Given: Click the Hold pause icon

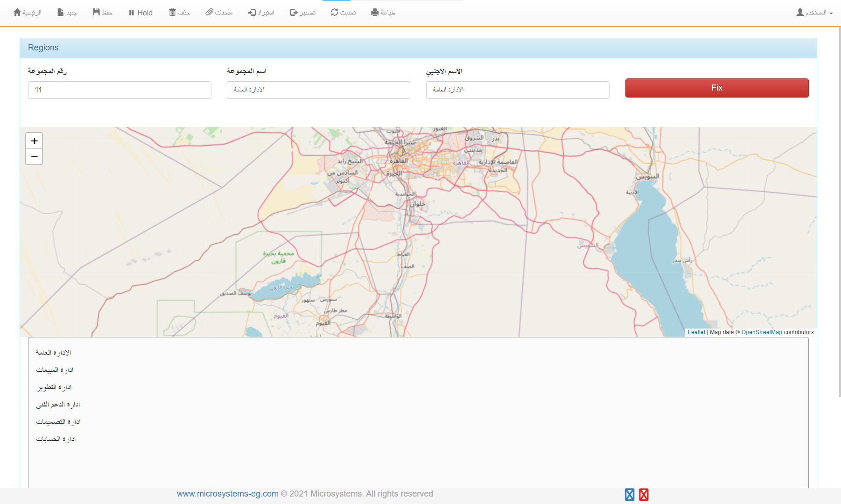Looking at the screenshot, I should (x=132, y=13).
